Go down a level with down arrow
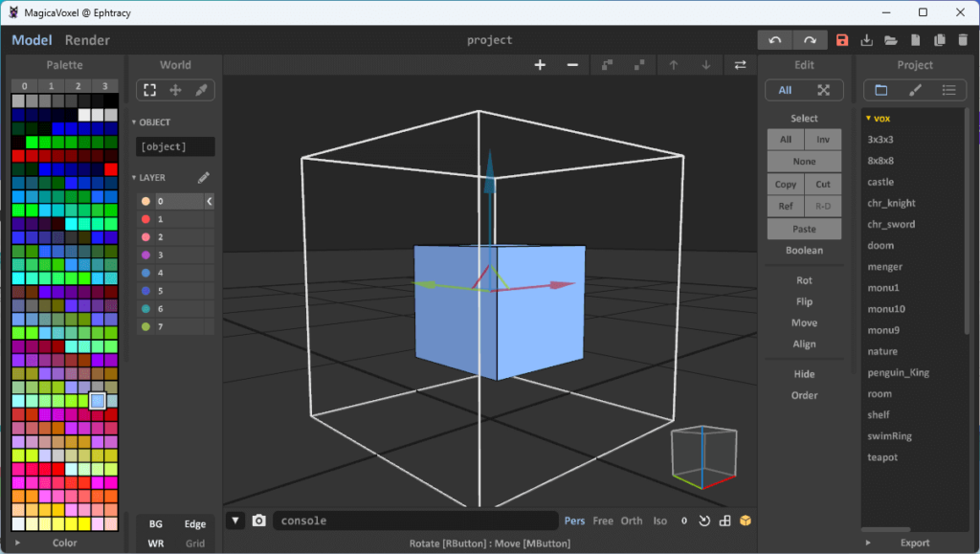 pos(705,65)
